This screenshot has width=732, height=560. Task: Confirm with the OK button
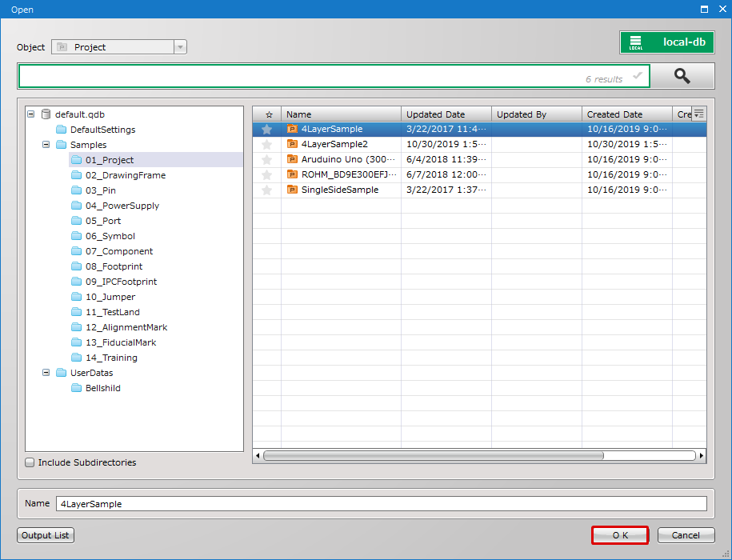pyautogui.click(x=619, y=534)
